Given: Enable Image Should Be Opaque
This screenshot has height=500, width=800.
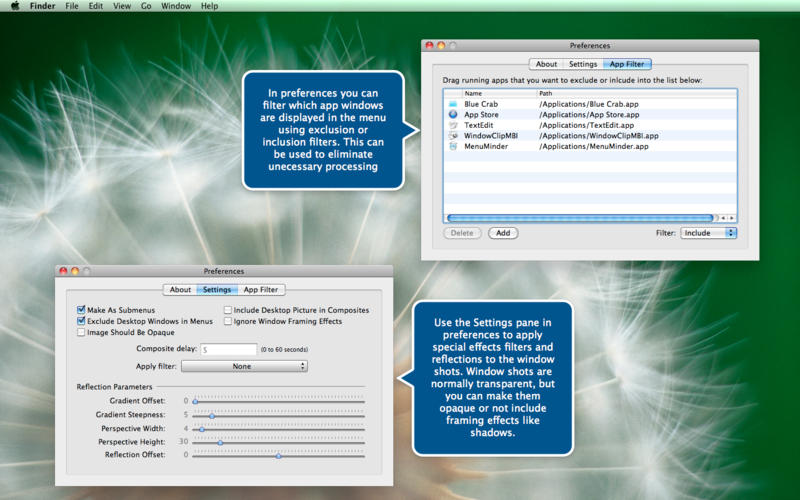Looking at the screenshot, I should click(x=81, y=332).
